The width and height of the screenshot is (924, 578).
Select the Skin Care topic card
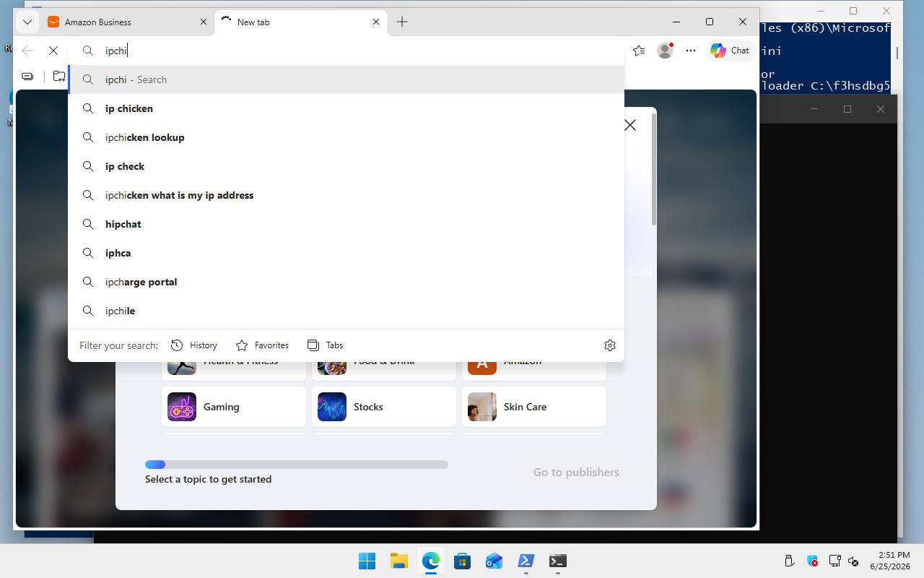pos(534,407)
